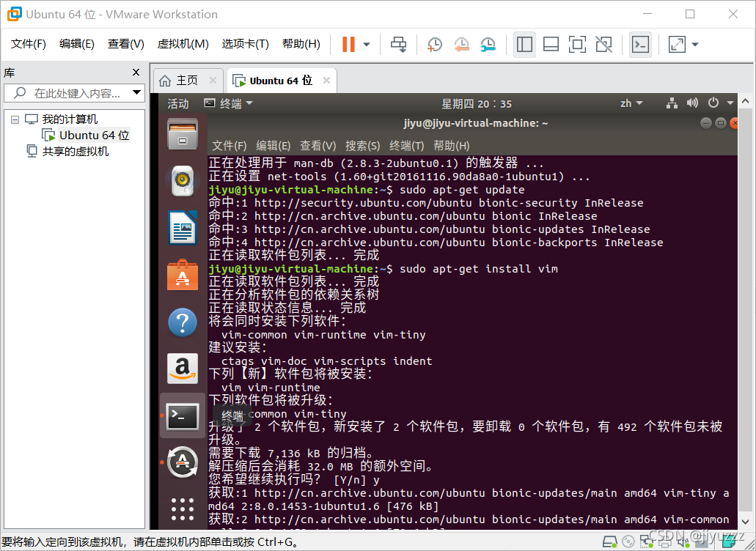
Task: Click the Terminal icon in dock
Action: coord(183,416)
